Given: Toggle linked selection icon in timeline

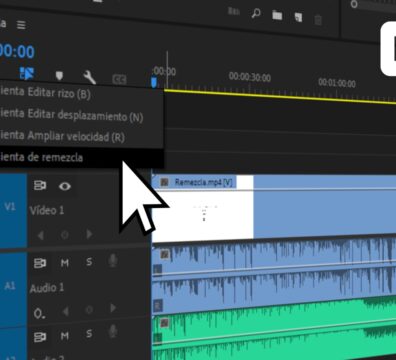Looking at the screenshot, I should pyautogui.click(x=27, y=73).
